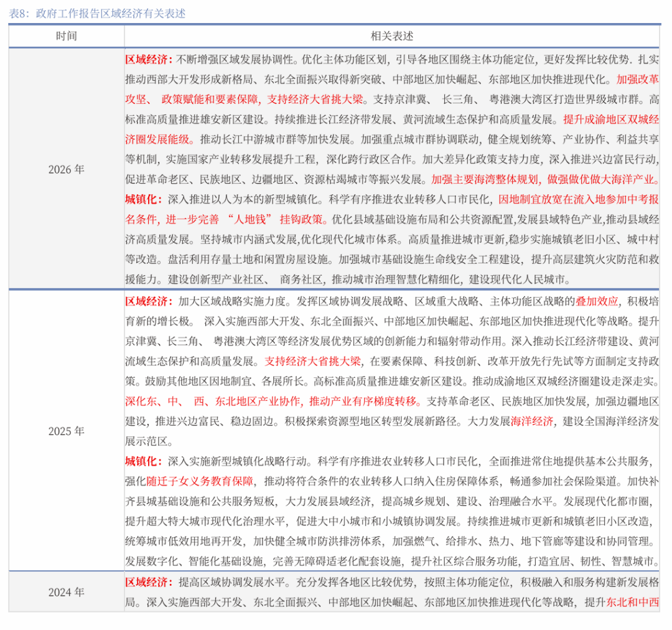Click the 2025年 cell
This screenshot has height=630, width=672.
click(65, 430)
